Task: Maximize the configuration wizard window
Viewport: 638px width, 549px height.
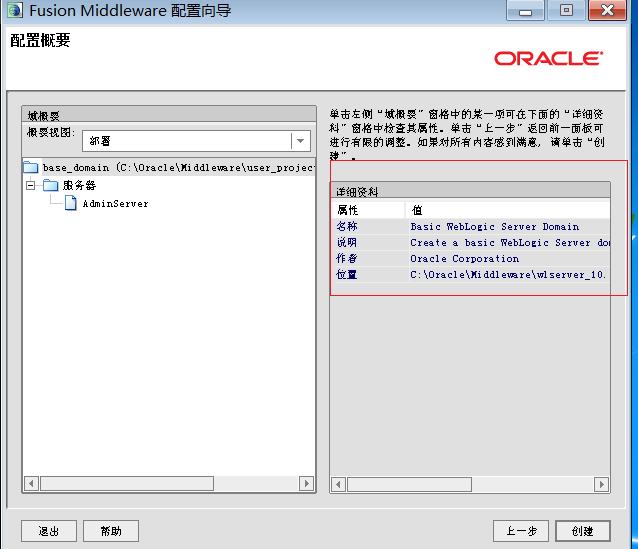Action: pyautogui.click(x=566, y=11)
